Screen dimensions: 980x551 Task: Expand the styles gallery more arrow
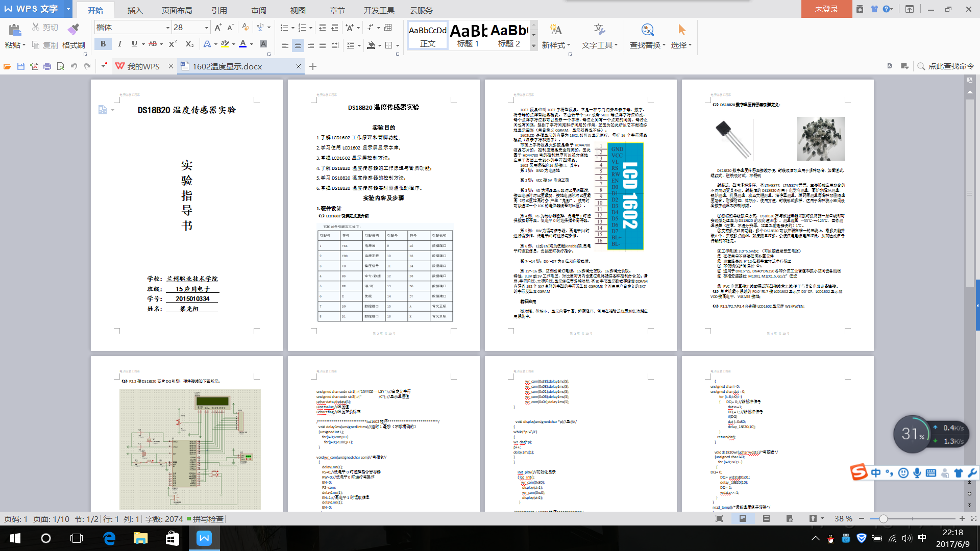pos(534,45)
